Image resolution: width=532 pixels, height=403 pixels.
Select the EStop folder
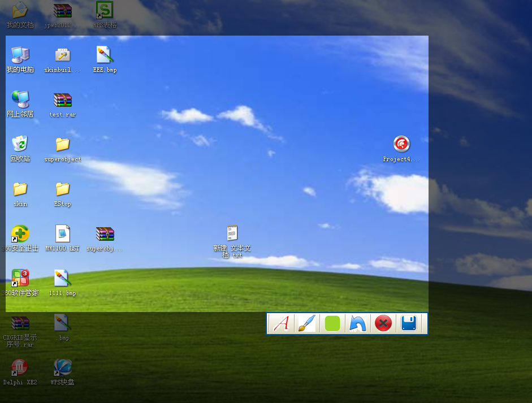coord(62,194)
